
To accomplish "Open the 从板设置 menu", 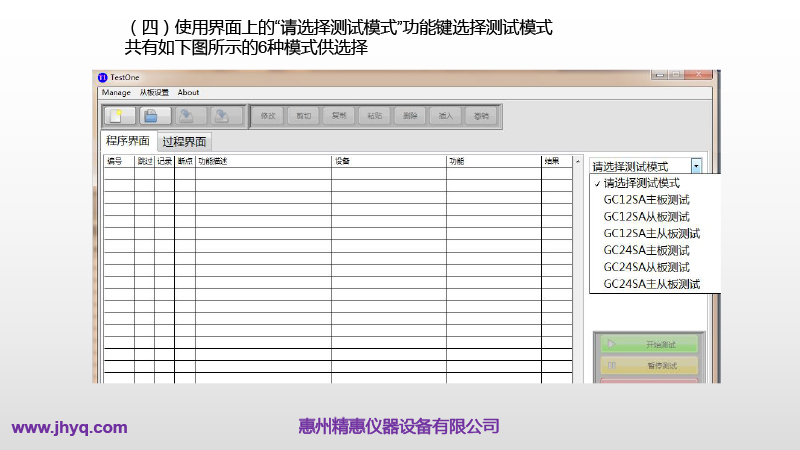I will point(154,92).
